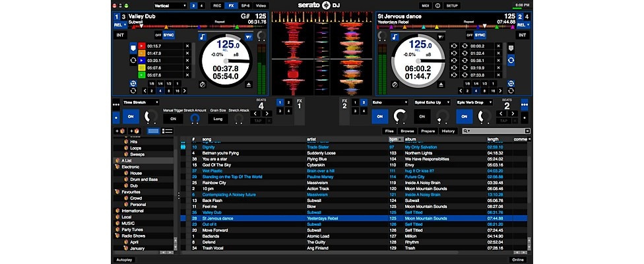Trigger the orange cue point at 01:47.9
The image size is (644, 264).
click(x=142, y=53)
